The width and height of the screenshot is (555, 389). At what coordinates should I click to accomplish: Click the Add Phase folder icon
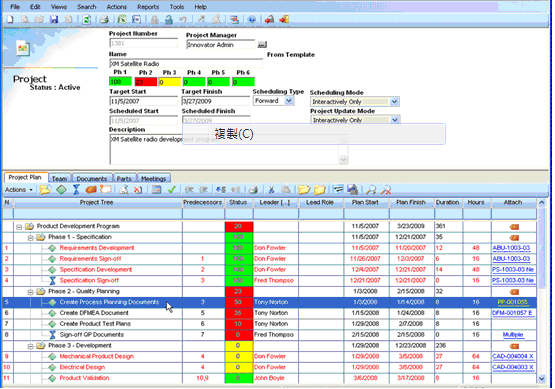[45, 190]
